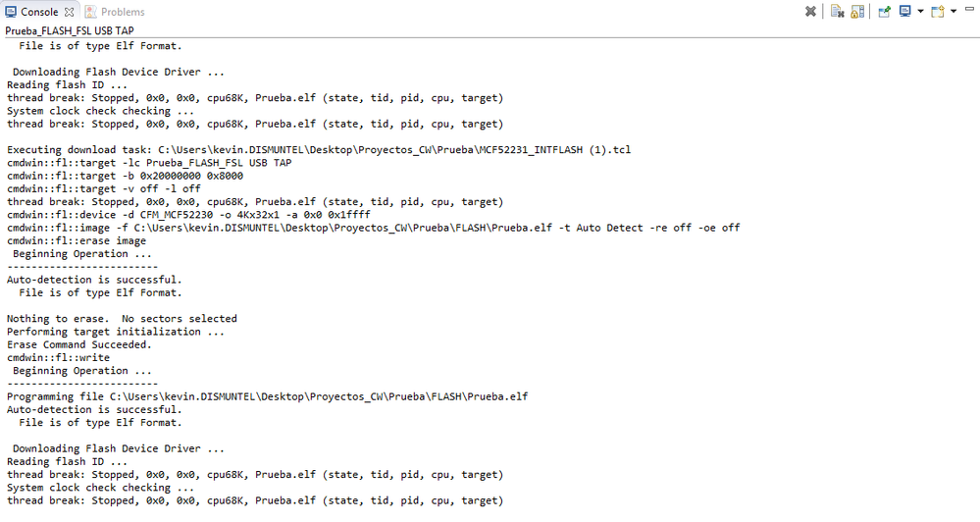Pin the current console

884,12
